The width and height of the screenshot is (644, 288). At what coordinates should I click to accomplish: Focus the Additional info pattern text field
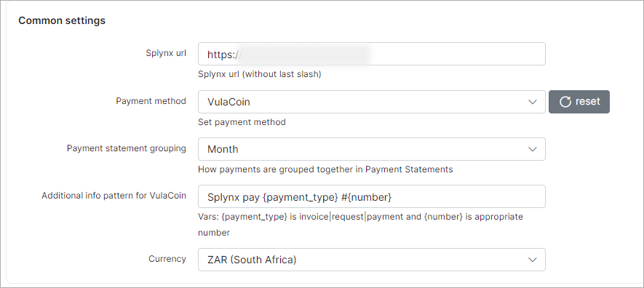tap(372, 196)
